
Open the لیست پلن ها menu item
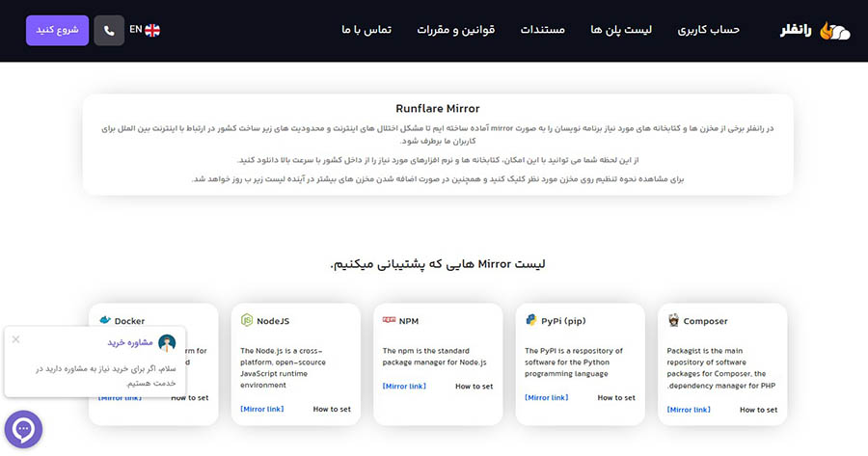[x=621, y=30]
